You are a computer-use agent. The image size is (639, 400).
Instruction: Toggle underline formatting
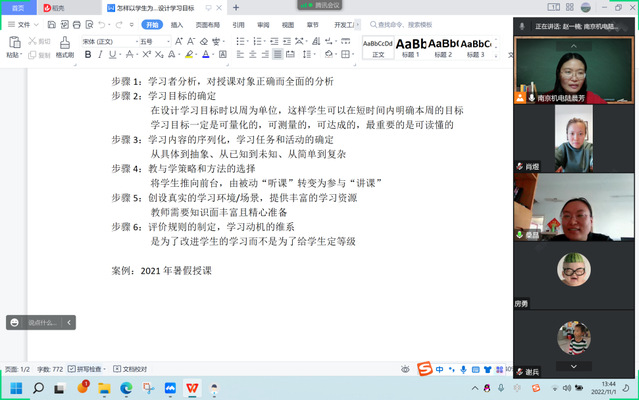pos(112,55)
